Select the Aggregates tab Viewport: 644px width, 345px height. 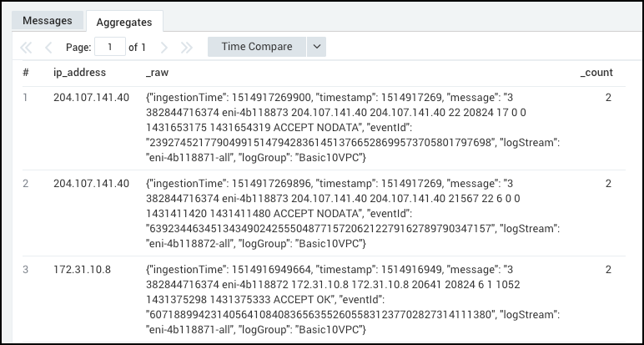124,22
